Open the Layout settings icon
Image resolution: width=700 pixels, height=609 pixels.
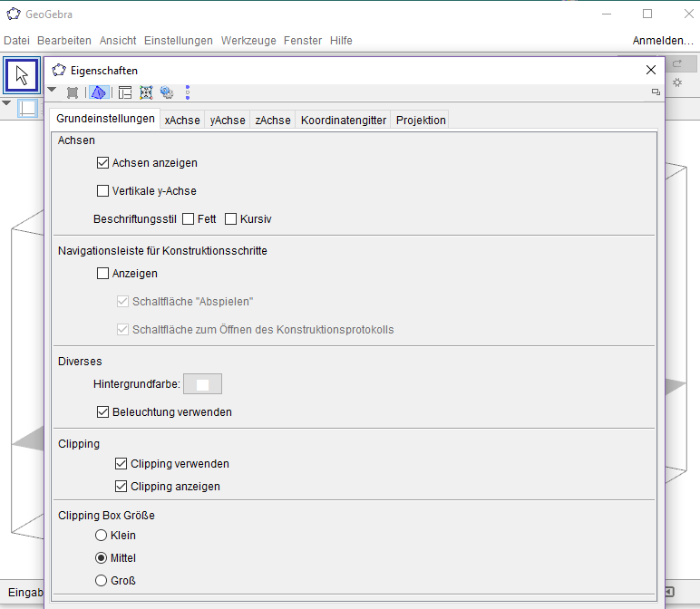tap(125, 92)
